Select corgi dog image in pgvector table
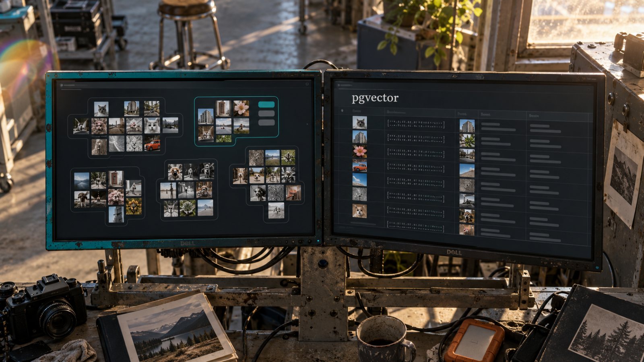644x362 pixels. [359, 211]
